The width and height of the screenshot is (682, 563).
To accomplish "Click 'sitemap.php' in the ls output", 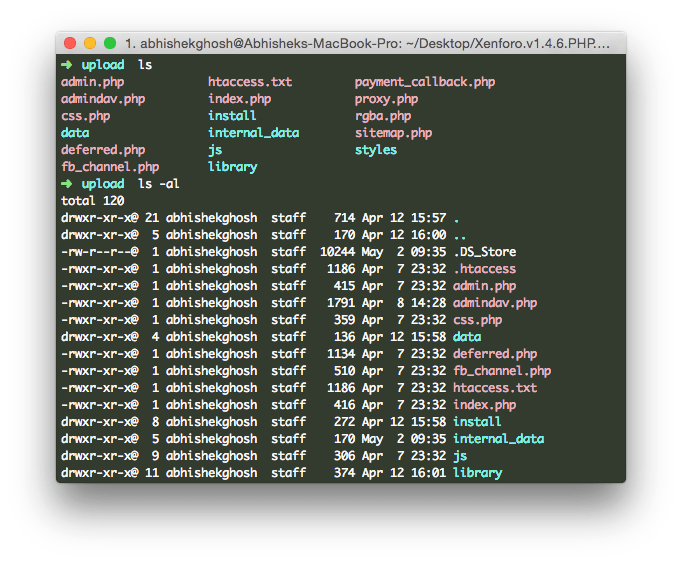I will [394, 133].
